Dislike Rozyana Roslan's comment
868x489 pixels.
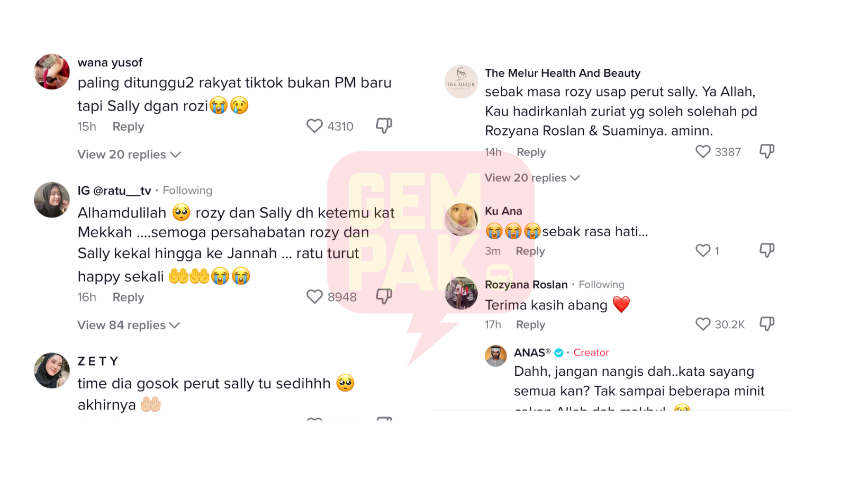[767, 324]
